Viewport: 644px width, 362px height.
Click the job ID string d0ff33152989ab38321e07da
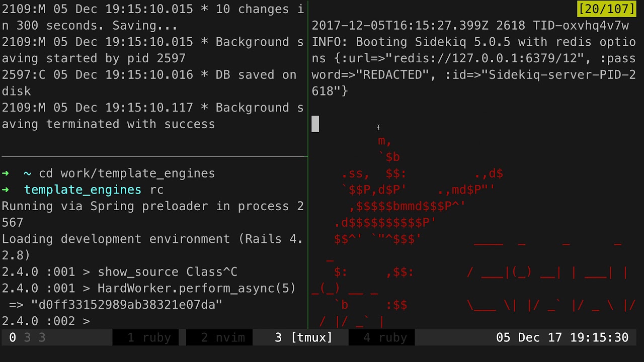click(126, 305)
